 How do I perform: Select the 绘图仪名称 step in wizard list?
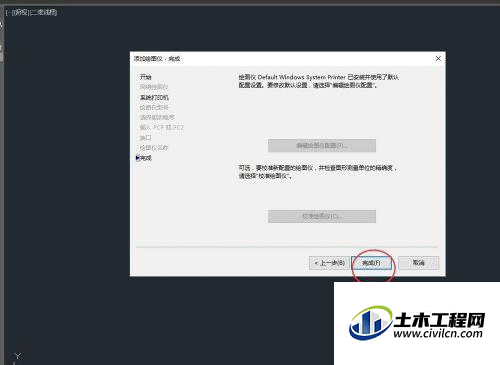tap(154, 148)
